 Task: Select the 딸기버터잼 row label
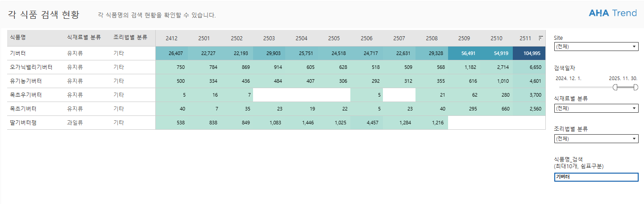point(23,123)
